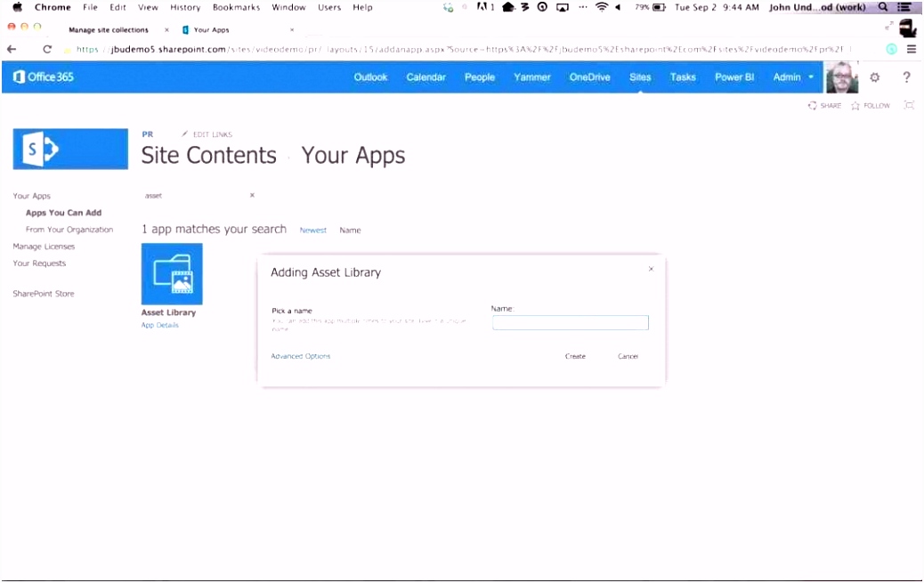924x583 pixels.
Task: Expand the Admin dropdown arrow
Action: pos(811,77)
